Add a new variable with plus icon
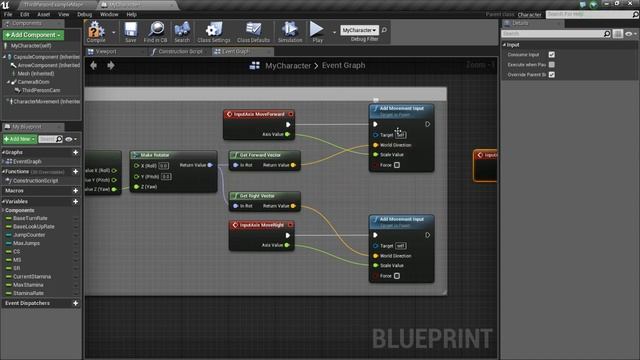 (x=76, y=202)
